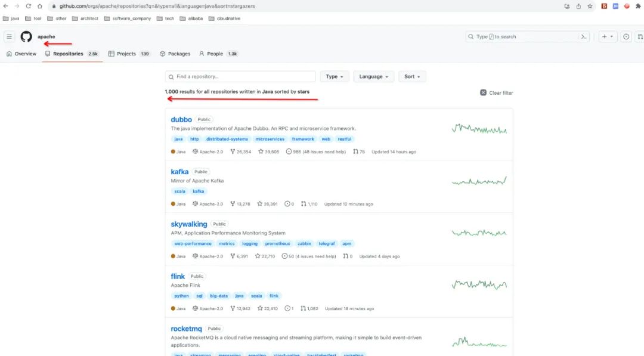Viewport: 644px width, 356px height.
Task: Select the microservices topic tag on dubbo
Action: (270, 139)
